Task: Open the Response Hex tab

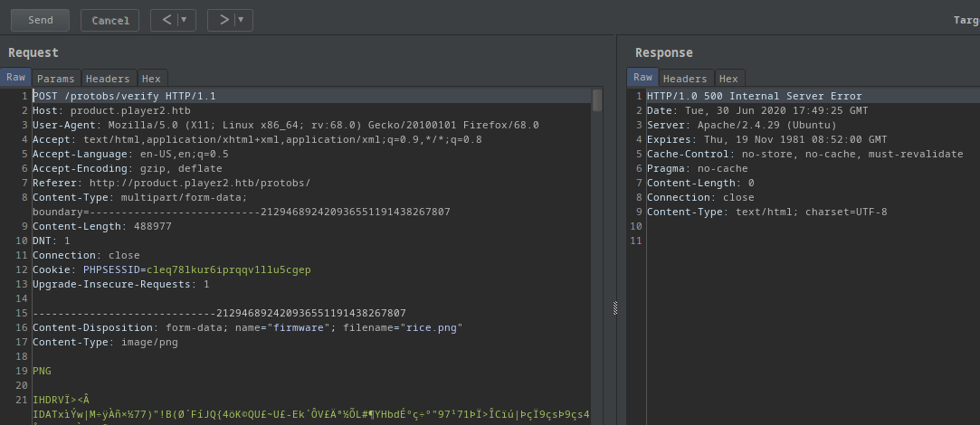Action: point(728,79)
